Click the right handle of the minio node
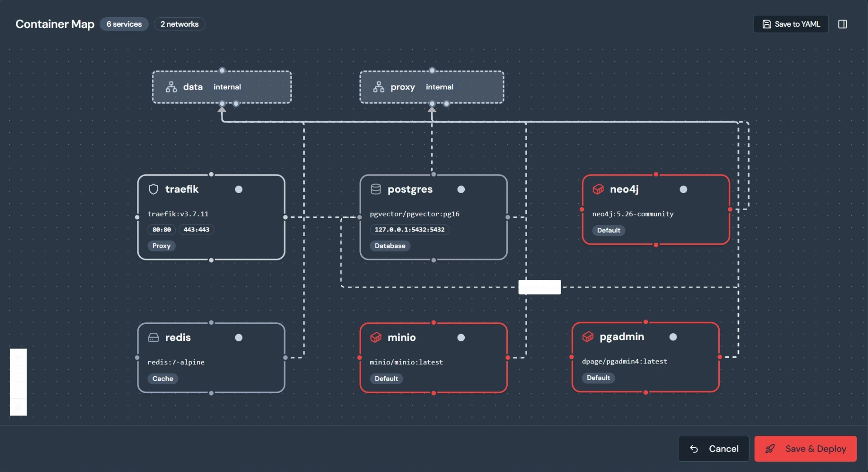The image size is (868, 472). 508,358
